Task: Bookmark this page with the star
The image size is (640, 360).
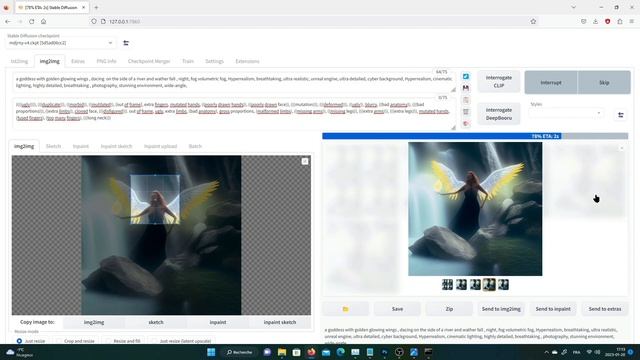Action: (x=533, y=21)
